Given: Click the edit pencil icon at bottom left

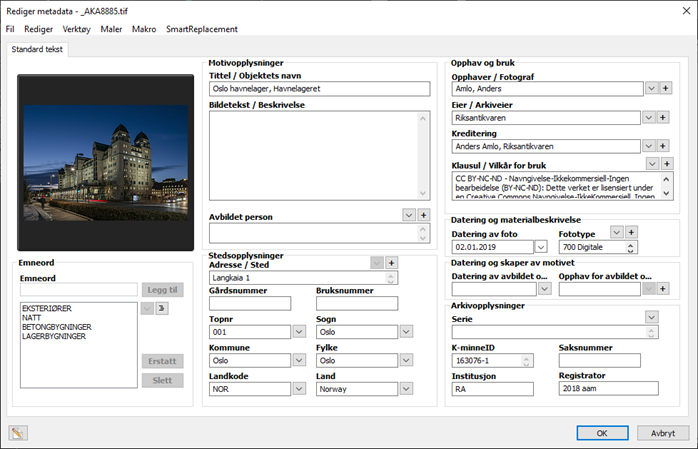Looking at the screenshot, I should click(18, 432).
